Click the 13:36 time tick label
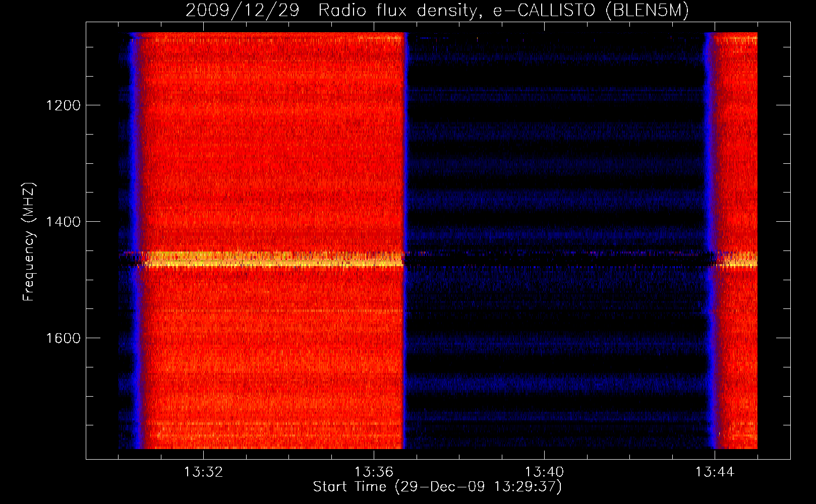This screenshot has height=504, width=816. click(x=374, y=472)
